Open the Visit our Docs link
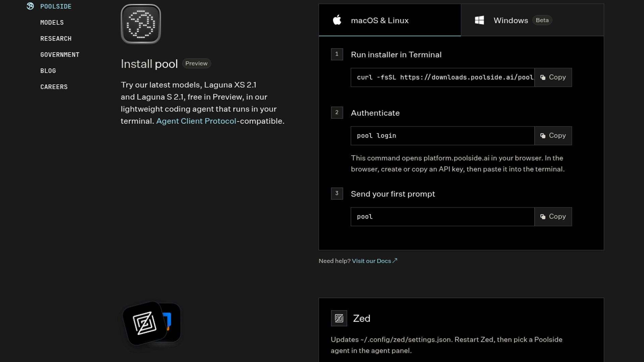 coord(374,261)
